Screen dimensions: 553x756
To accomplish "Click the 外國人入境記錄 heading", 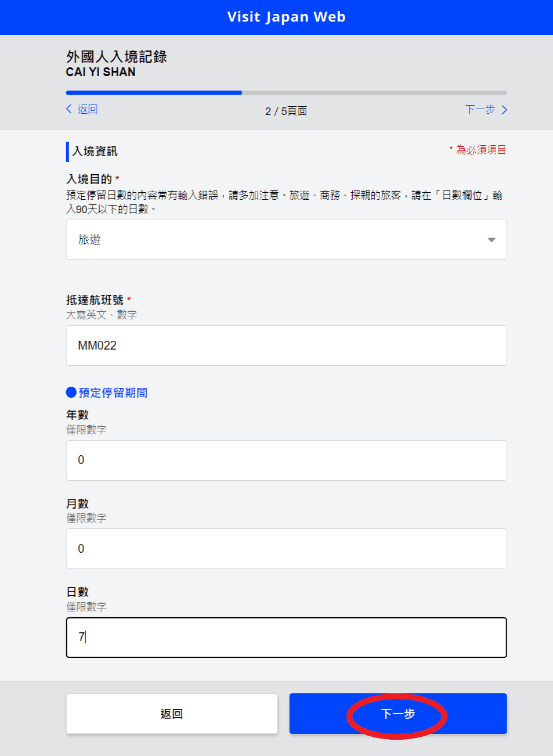I will (117, 56).
